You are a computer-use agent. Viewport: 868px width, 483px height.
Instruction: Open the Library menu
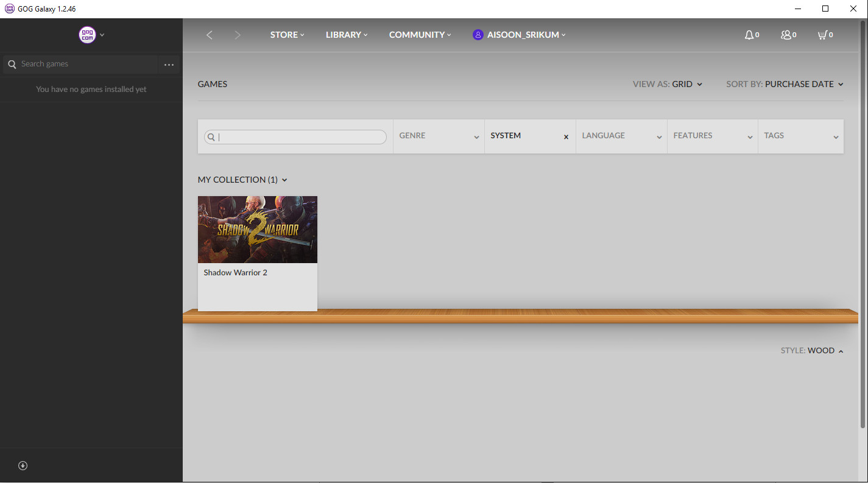click(346, 35)
